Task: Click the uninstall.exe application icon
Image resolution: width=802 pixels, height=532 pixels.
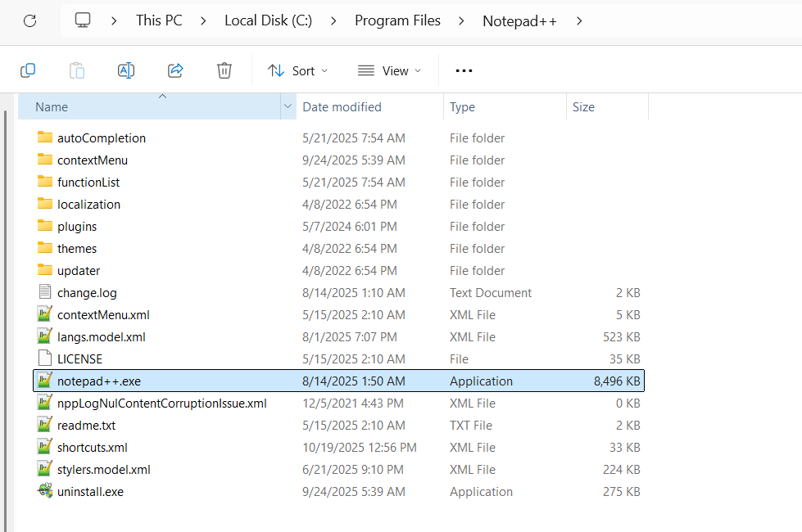Action: pos(45,491)
